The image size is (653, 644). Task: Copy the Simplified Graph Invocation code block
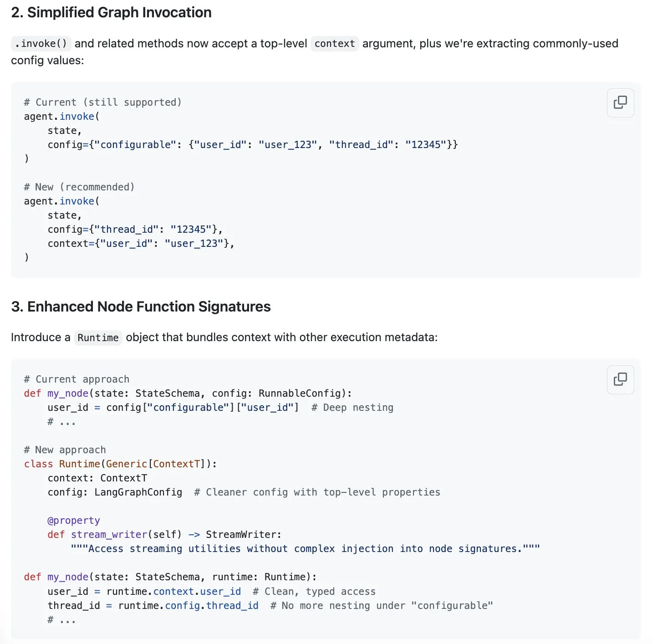[x=620, y=102]
